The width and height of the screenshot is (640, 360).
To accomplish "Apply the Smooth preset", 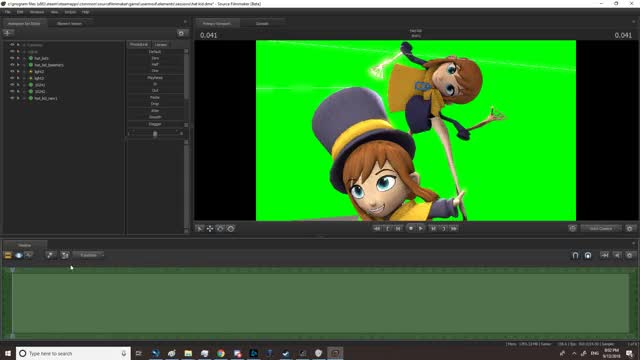I will [155, 117].
